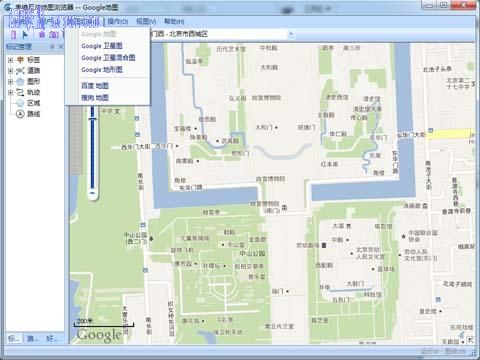Viewport: 480px width, 360px height.
Task: Click the map zoom slider handle
Action: 93,119
